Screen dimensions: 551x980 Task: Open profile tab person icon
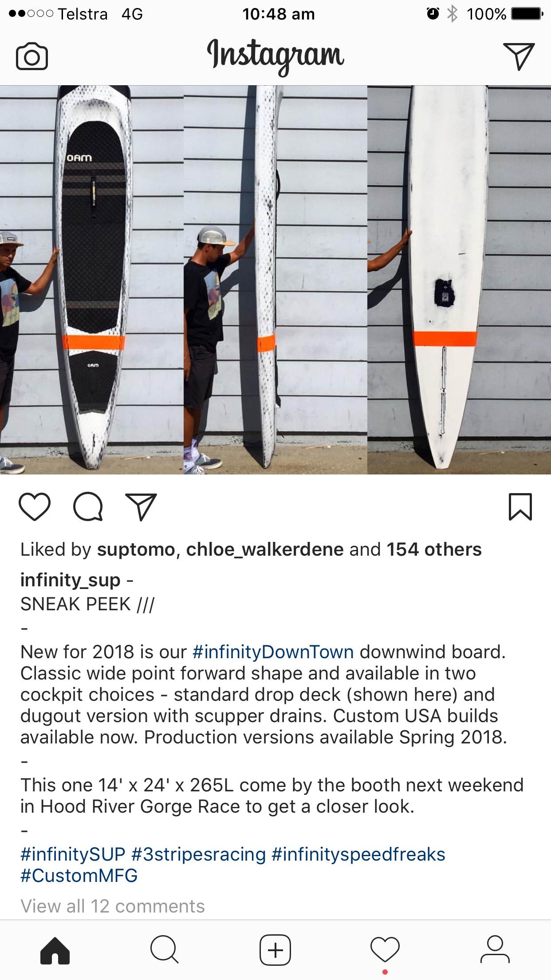coord(495,950)
